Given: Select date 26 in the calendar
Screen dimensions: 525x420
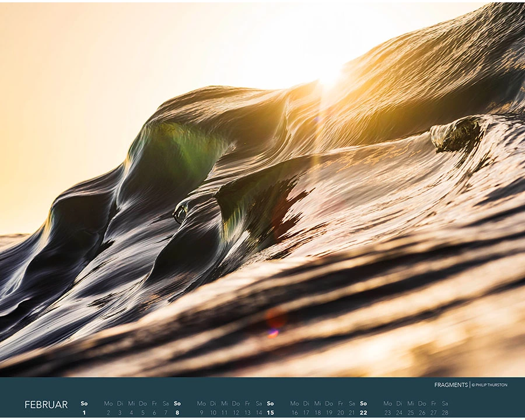Looking at the screenshot, I should tap(422, 413).
